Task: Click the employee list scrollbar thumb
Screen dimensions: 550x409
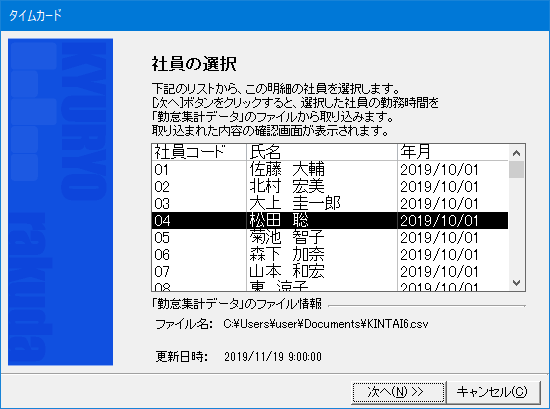Action: tap(516, 170)
